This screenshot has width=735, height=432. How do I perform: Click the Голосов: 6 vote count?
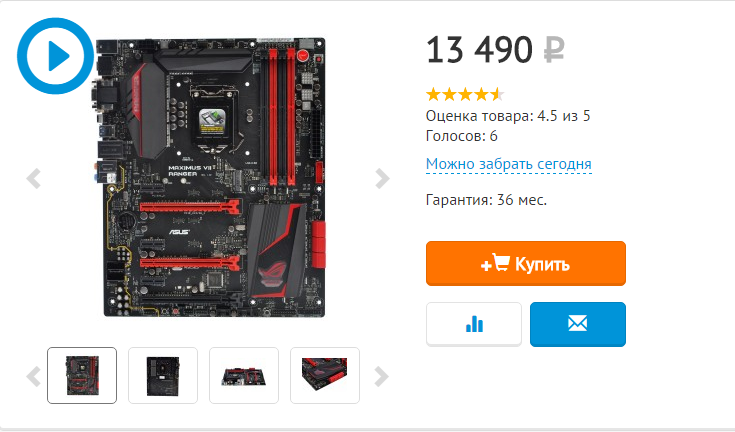click(461, 136)
